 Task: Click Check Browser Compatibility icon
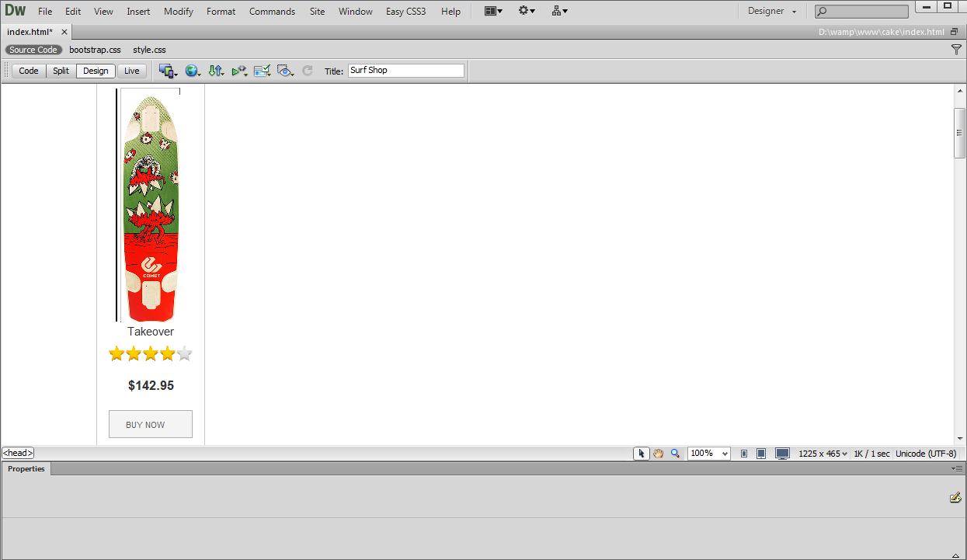click(x=263, y=71)
